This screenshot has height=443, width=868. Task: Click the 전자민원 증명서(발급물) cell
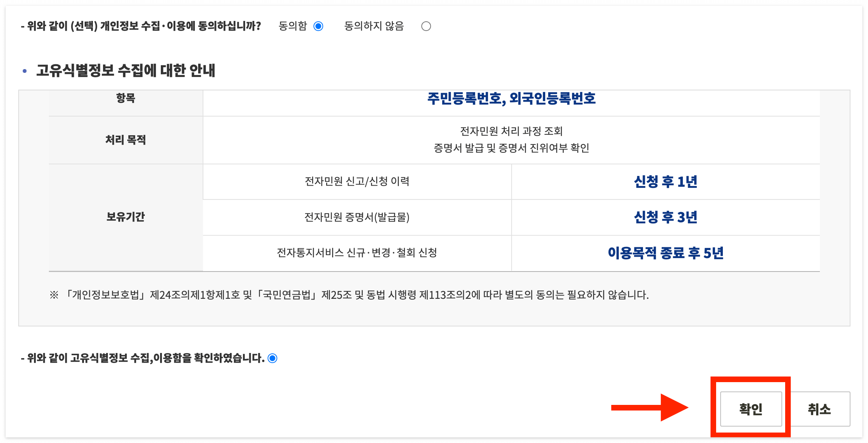(x=357, y=217)
